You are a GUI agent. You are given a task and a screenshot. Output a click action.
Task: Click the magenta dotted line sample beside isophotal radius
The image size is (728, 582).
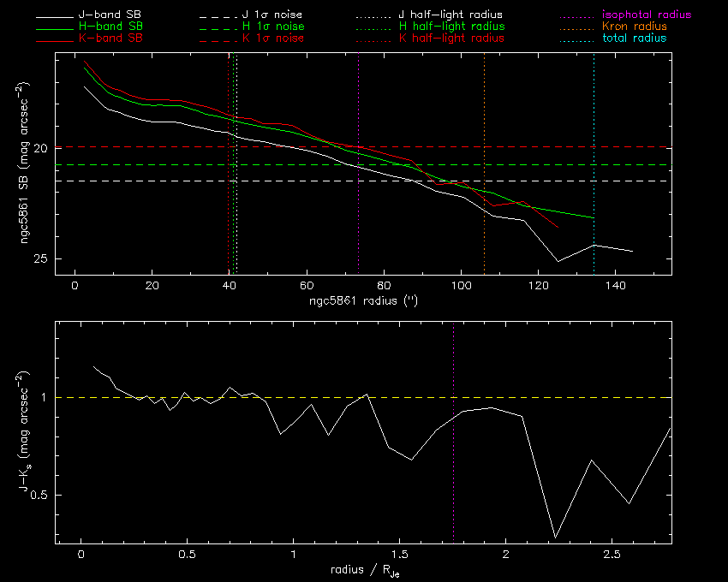[578, 18]
